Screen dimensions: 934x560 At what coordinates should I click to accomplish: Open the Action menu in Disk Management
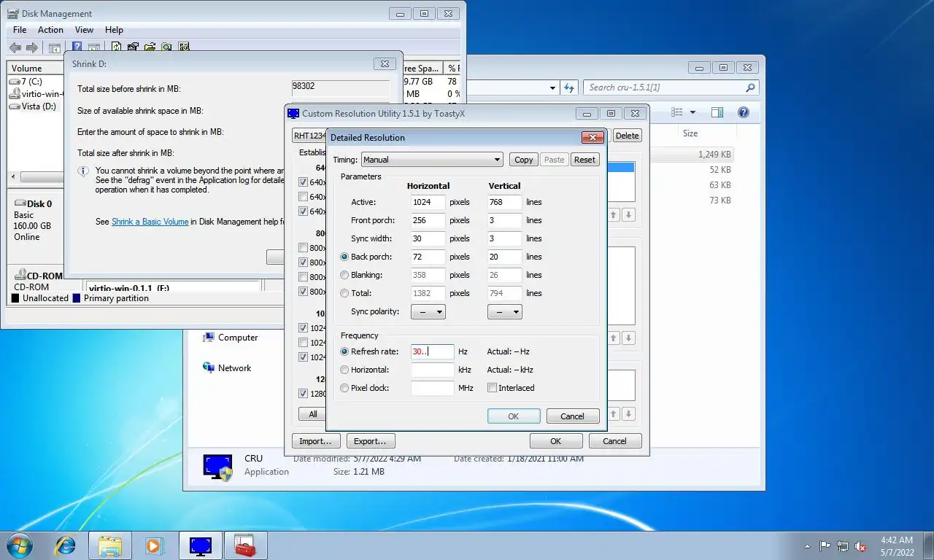[x=50, y=30]
